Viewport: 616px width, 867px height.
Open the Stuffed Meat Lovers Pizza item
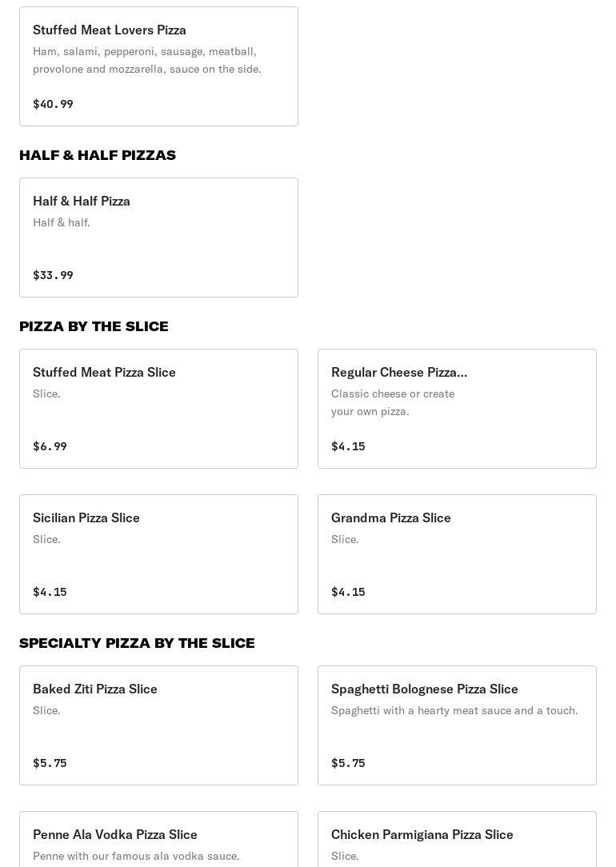coord(110,30)
